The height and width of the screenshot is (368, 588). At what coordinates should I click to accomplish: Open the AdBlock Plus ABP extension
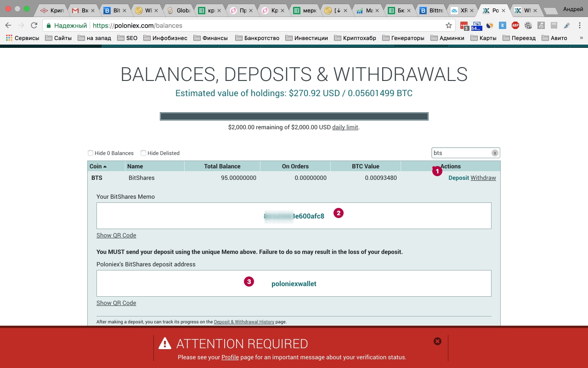tap(515, 26)
